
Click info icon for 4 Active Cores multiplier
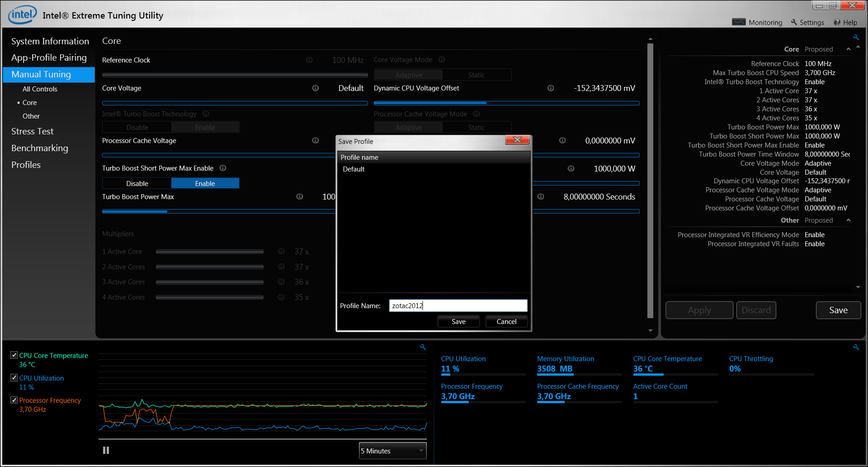[281, 297]
